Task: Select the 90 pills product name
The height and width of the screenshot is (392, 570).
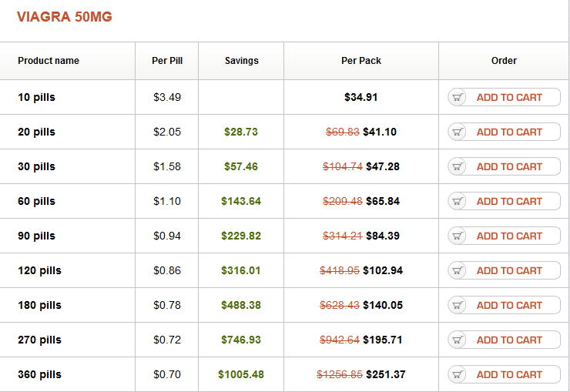Action: pyautogui.click(x=36, y=236)
